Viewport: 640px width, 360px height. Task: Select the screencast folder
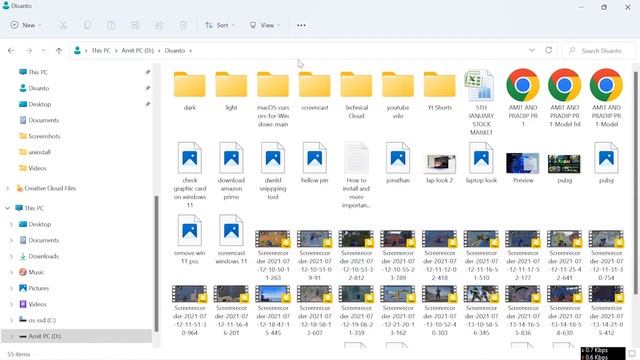pos(315,91)
